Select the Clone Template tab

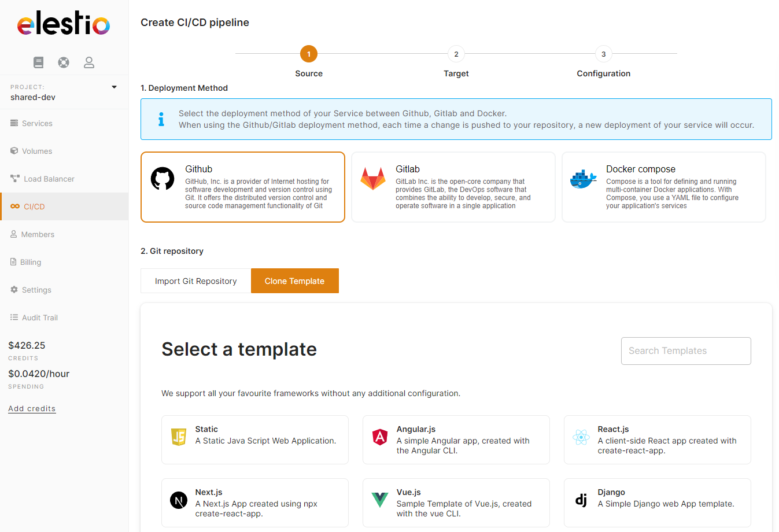click(x=294, y=281)
